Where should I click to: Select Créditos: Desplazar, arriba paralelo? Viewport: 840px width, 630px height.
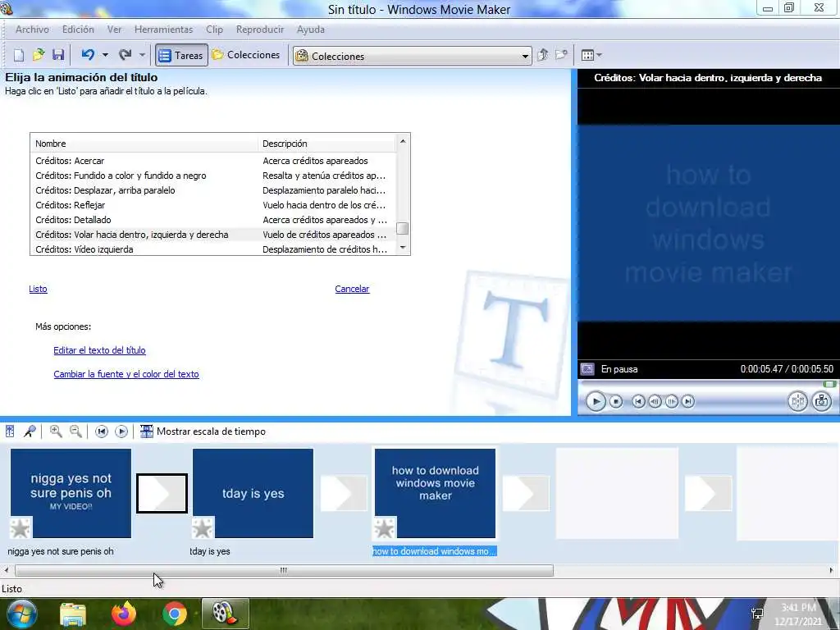coord(213,190)
